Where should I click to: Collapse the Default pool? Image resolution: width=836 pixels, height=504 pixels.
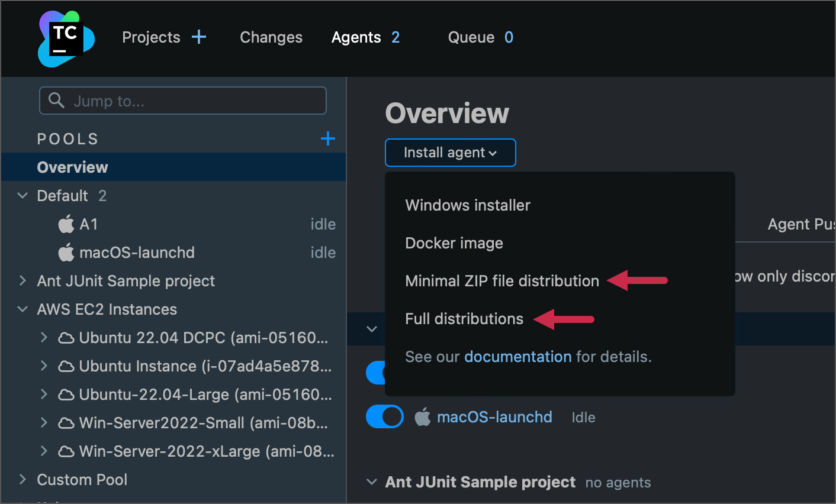click(22, 195)
